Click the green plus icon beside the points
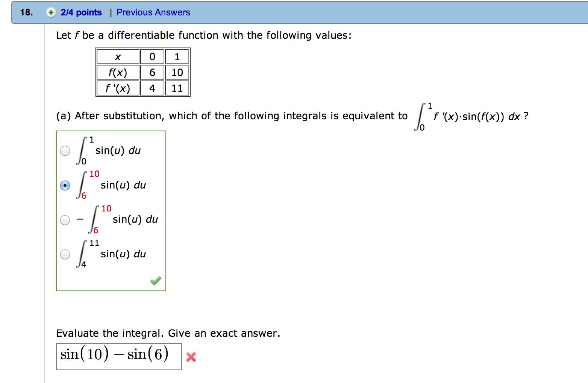 coord(51,12)
